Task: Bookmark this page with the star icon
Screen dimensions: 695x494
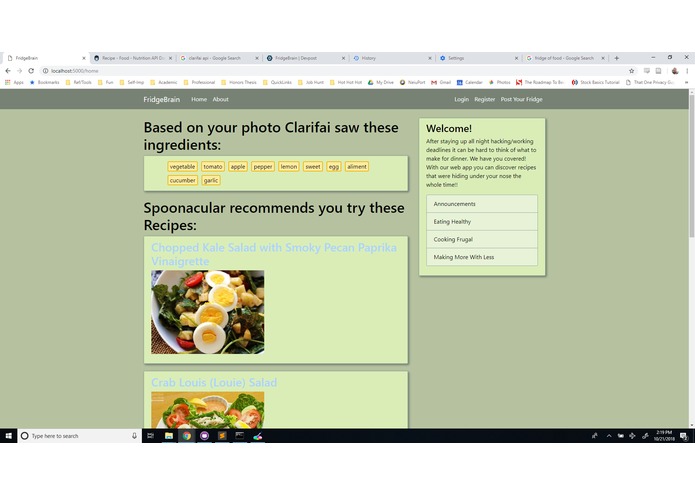Action: pyautogui.click(x=632, y=71)
